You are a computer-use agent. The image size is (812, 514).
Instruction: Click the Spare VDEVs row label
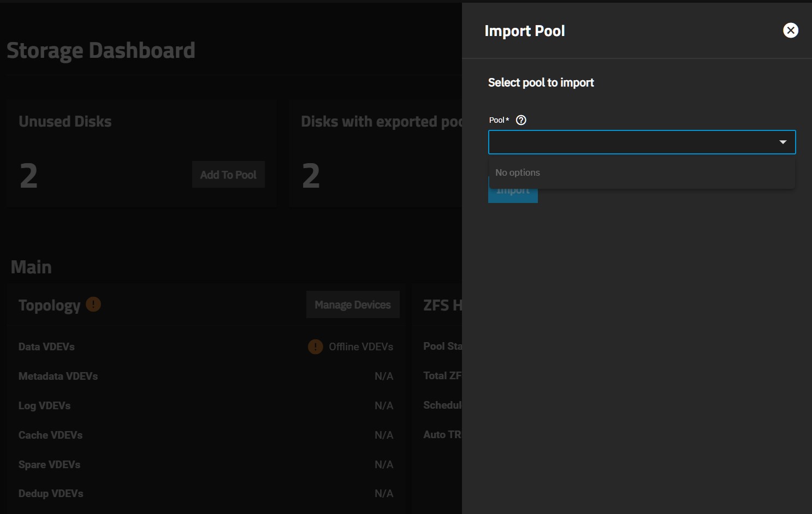pyautogui.click(x=49, y=464)
